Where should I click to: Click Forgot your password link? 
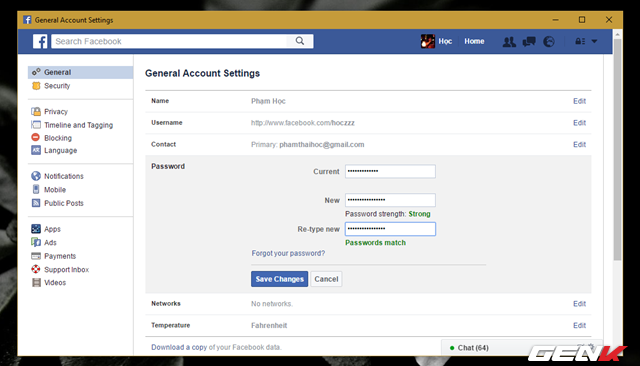[x=288, y=253]
